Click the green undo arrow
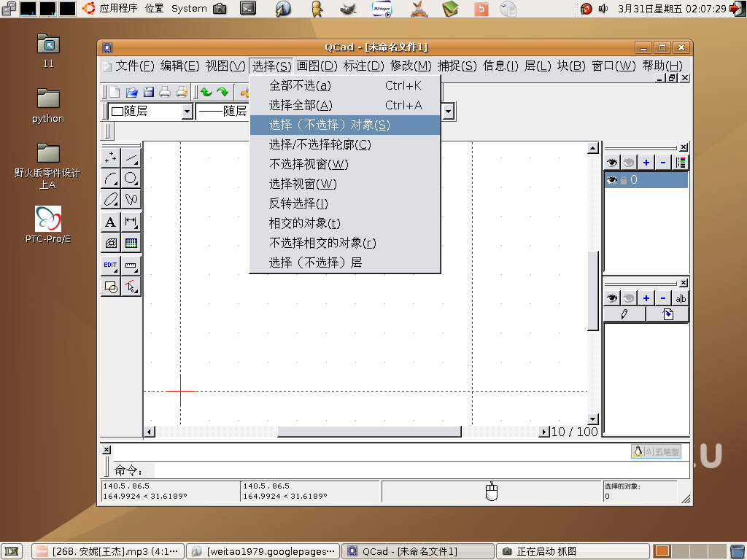 (x=206, y=92)
